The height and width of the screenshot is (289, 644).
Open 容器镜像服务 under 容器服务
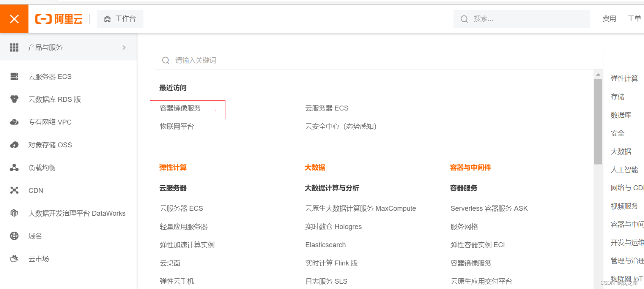[471, 263]
